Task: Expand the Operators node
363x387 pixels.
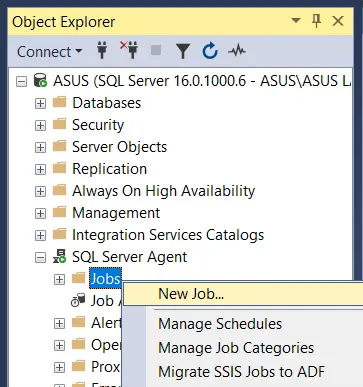Action: pos(59,345)
